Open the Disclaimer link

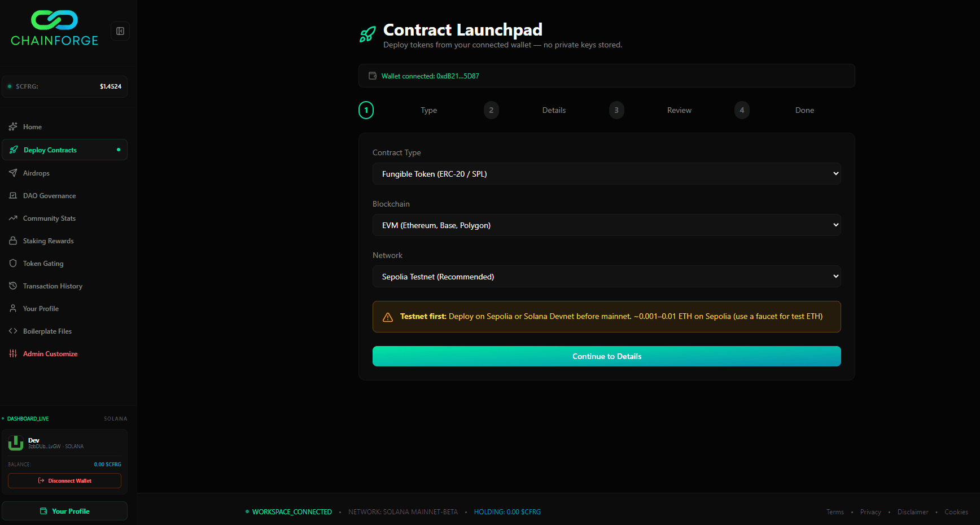tap(913, 512)
